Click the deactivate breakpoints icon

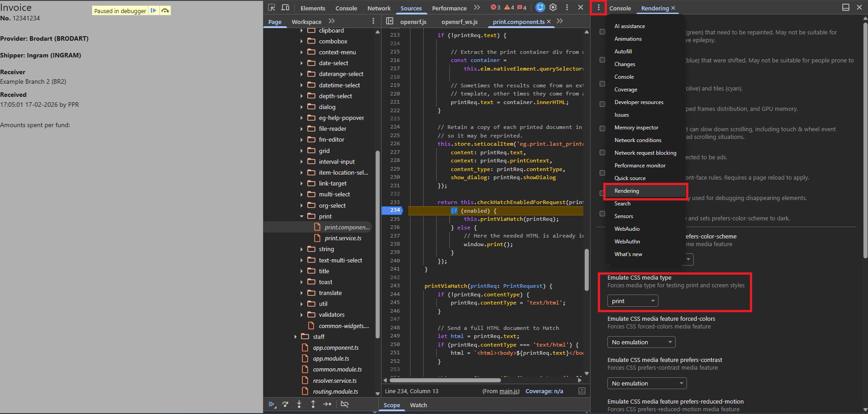345,404
